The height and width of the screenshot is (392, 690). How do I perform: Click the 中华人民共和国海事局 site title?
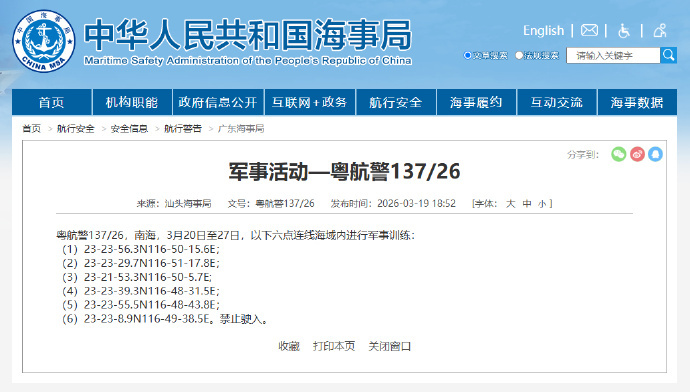tap(248, 35)
